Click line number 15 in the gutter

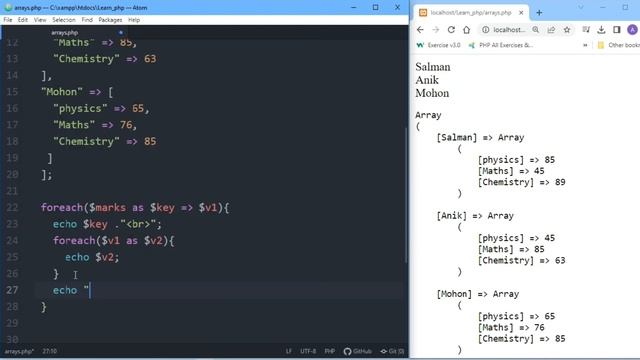12,92
